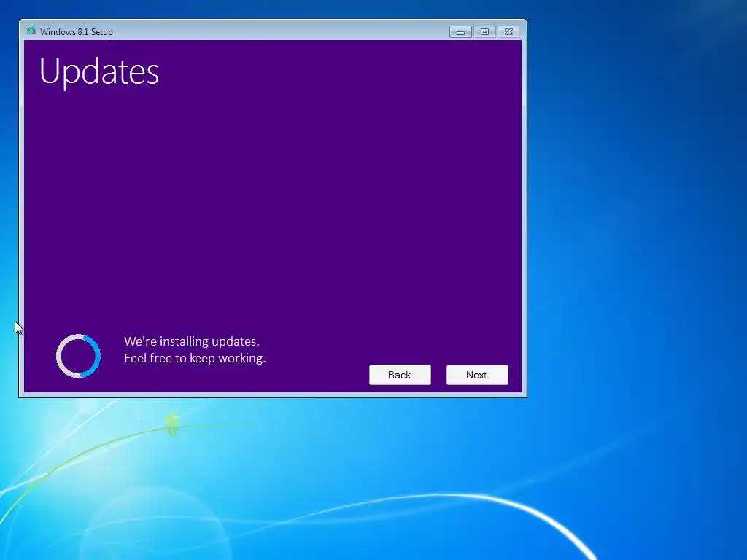Maximize the Windows 8.1 Setup window
Screen dimensions: 747x560
tap(484, 32)
